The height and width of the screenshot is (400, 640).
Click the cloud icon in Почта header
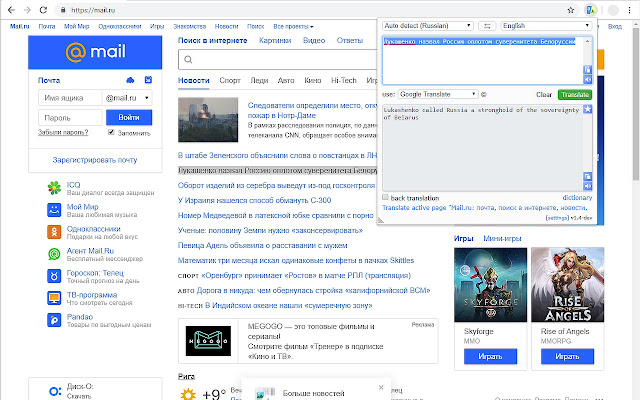(130, 79)
